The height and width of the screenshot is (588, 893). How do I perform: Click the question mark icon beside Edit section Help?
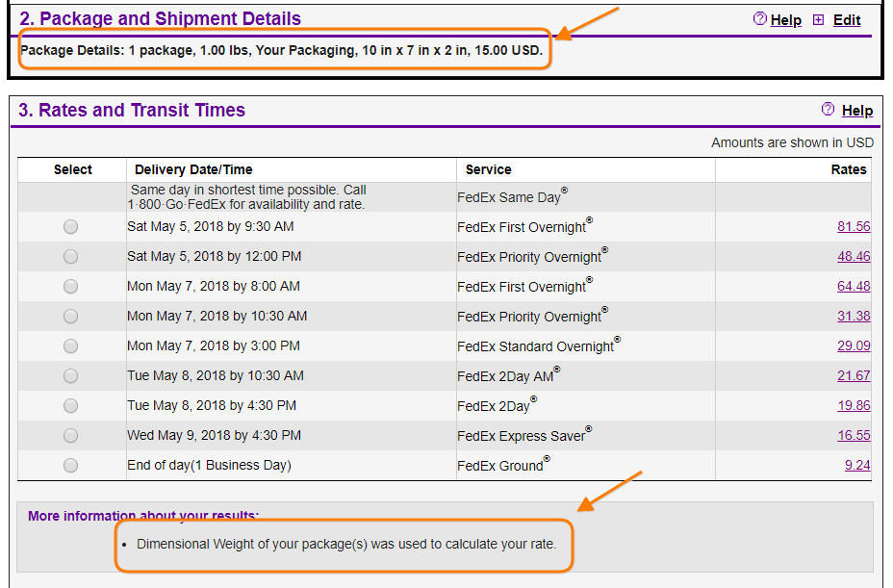point(760,19)
